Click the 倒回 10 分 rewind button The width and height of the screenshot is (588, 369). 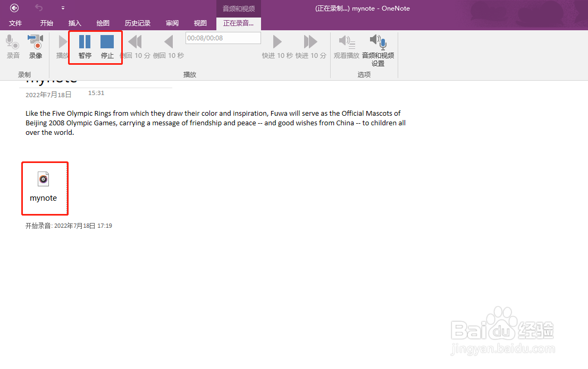135,47
